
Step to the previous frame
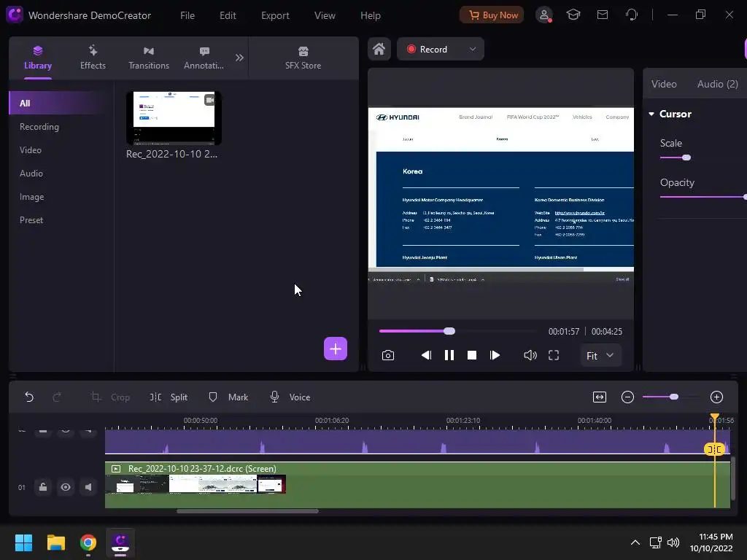(x=426, y=355)
